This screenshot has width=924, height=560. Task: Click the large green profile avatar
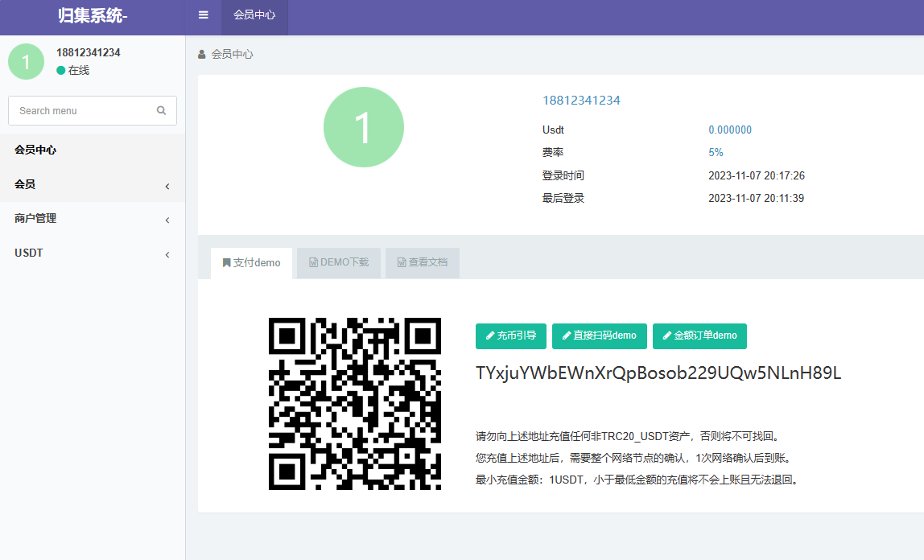(x=363, y=126)
